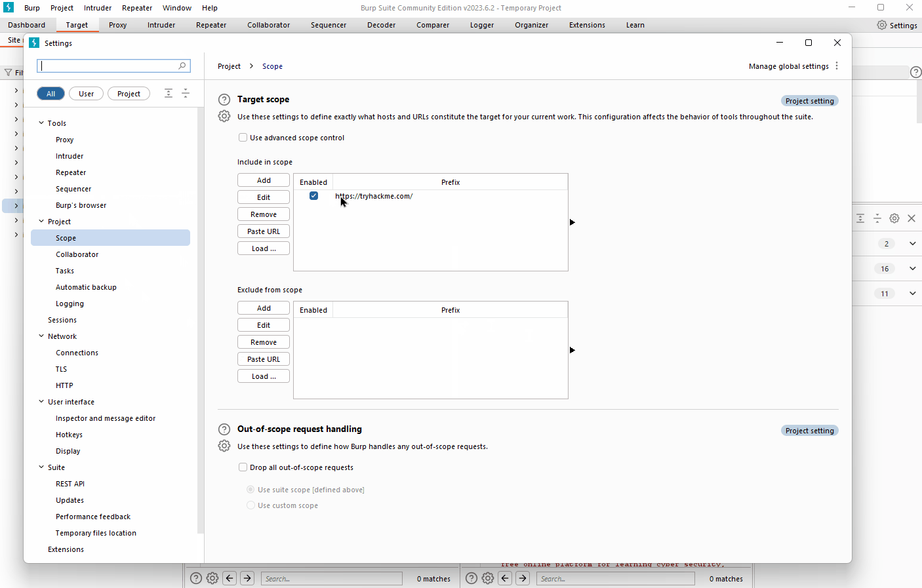Click Remove under Exclude from scope
922x588 pixels.
click(x=264, y=342)
